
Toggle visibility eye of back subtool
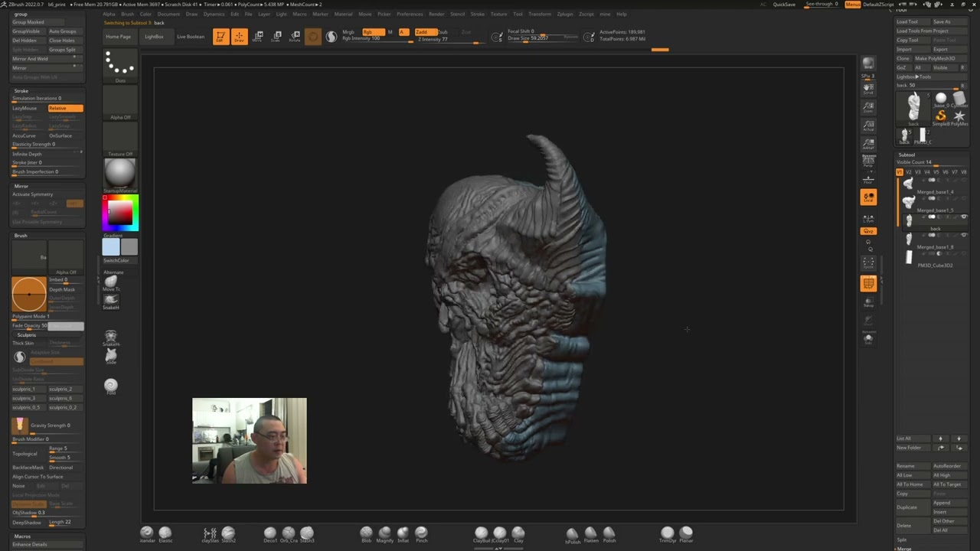[x=964, y=217]
